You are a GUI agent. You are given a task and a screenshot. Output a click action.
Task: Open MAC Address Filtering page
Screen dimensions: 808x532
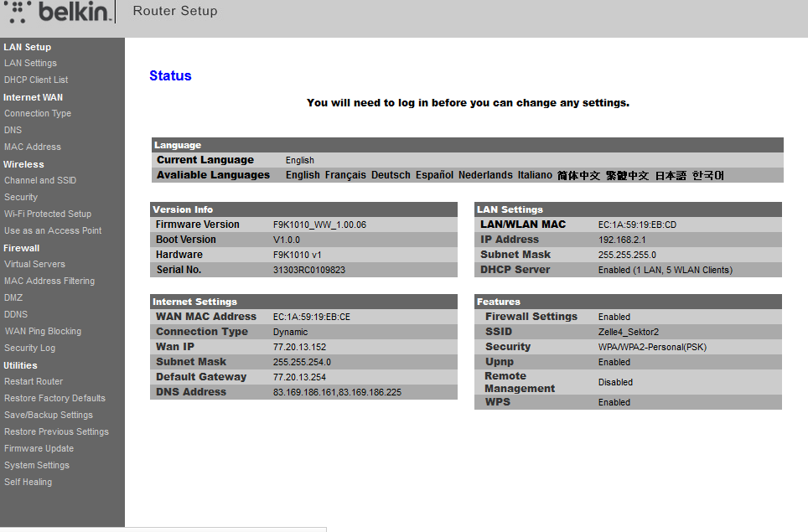tap(49, 281)
